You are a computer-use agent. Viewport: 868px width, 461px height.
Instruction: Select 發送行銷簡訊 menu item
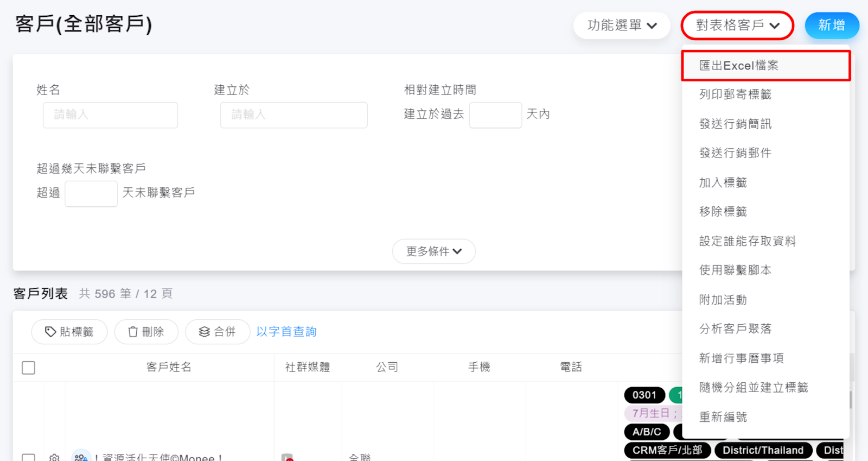(x=766, y=124)
